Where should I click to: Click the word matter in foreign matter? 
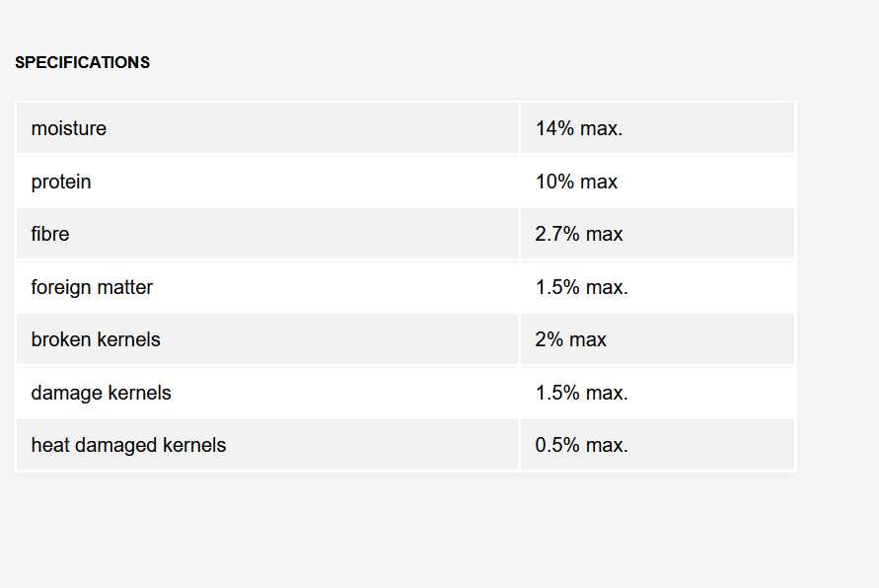(x=124, y=287)
